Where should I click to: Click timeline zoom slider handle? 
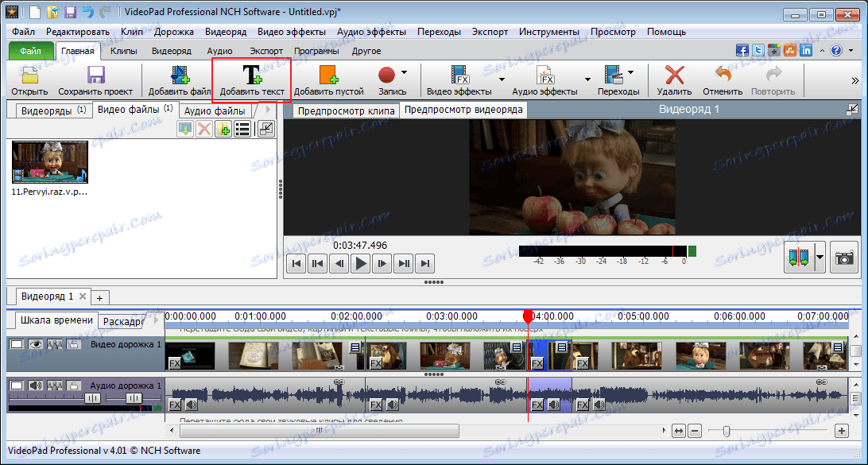coord(727,430)
